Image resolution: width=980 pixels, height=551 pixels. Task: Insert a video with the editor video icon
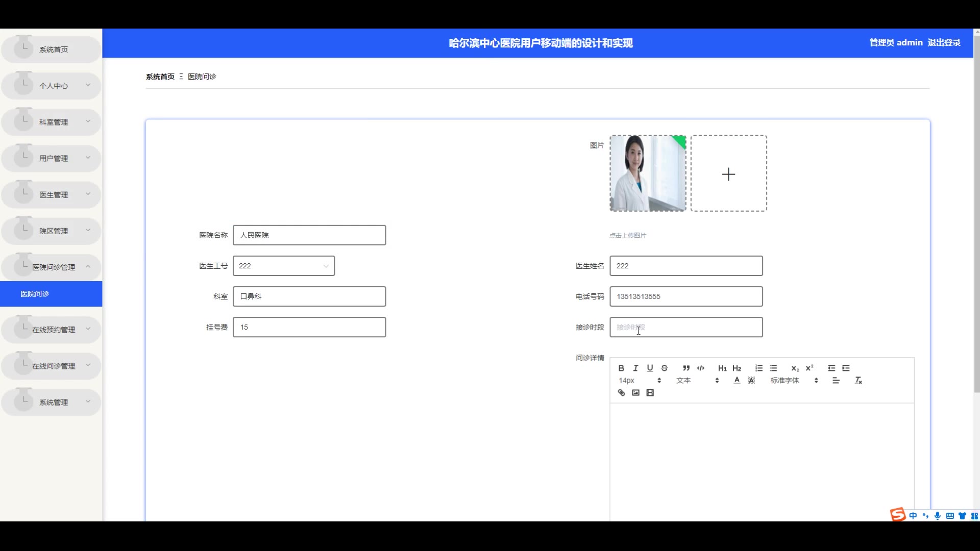650,392
